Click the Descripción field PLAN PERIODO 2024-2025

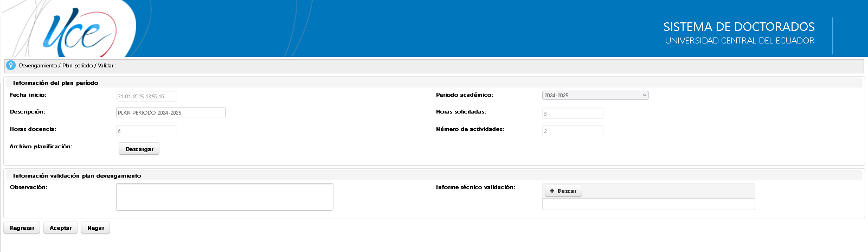click(x=171, y=112)
